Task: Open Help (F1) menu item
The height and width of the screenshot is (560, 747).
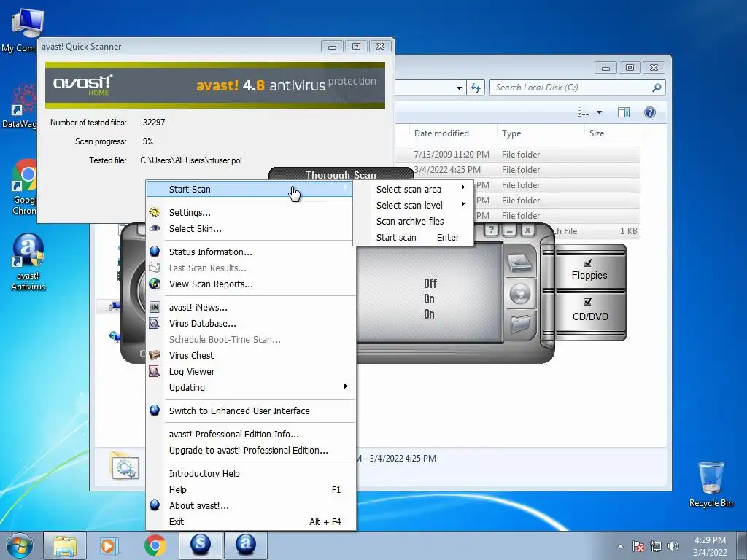Action: (251, 489)
